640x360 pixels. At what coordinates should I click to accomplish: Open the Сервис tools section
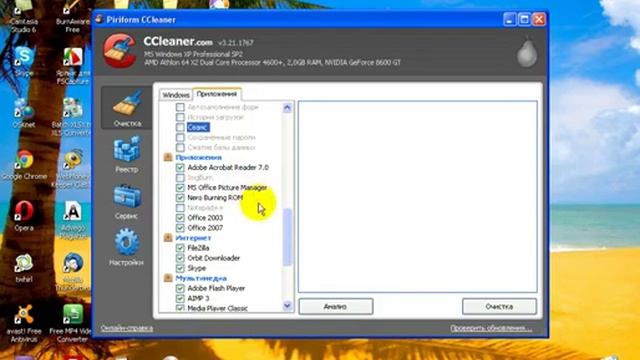point(127,202)
